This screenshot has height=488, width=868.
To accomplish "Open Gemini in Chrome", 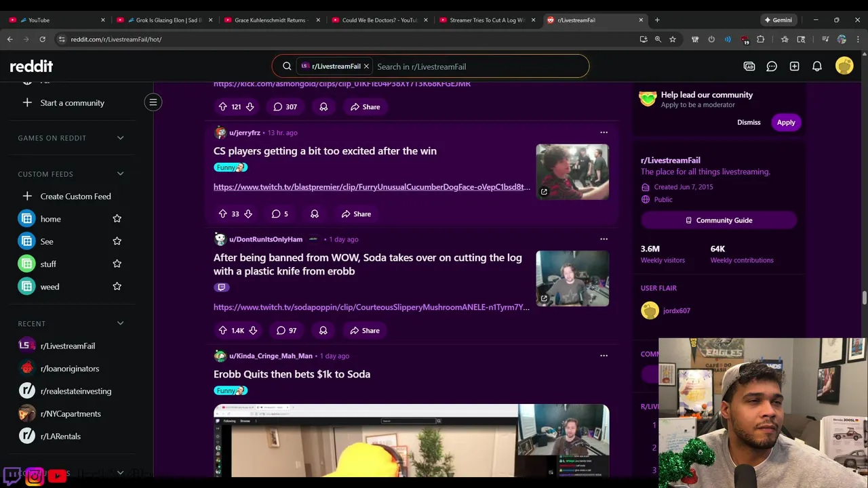I will 778,20.
